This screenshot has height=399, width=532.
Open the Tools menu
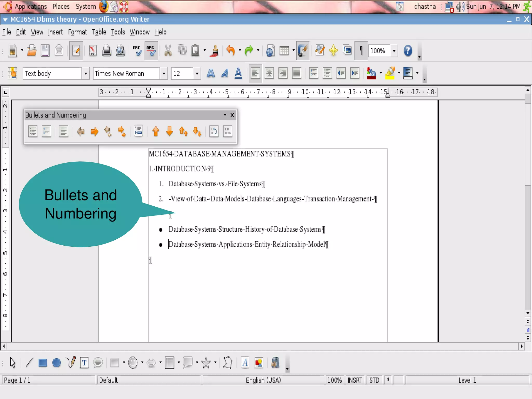(x=118, y=32)
